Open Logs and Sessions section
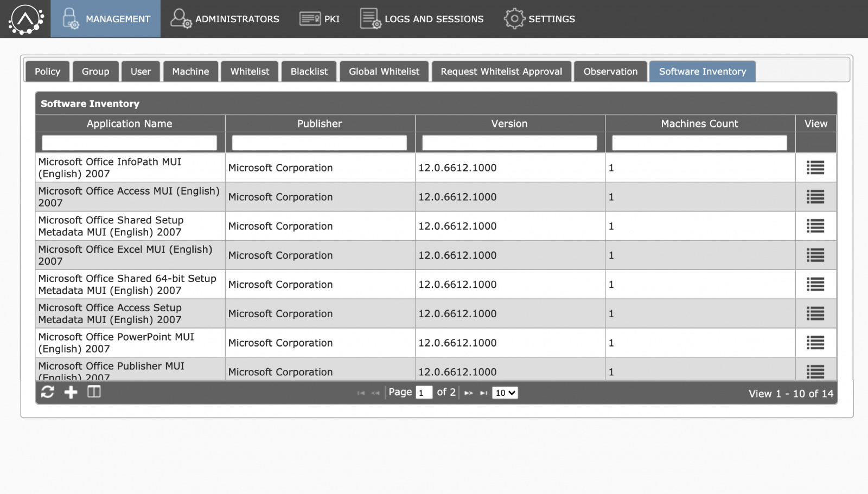 click(x=422, y=19)
